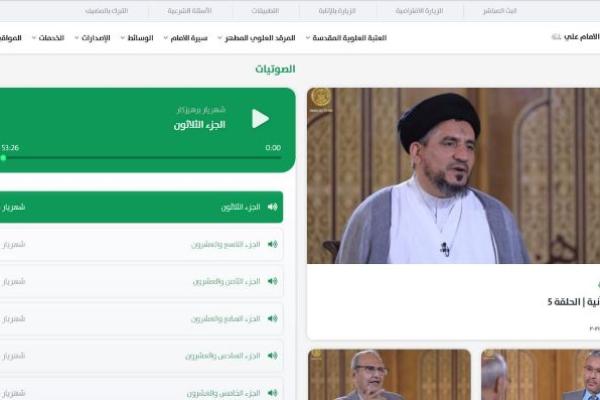Click speaker icon of الجزء التاسع والعشرون
This screenshot has height=400, width=600.
pos(272,244)
